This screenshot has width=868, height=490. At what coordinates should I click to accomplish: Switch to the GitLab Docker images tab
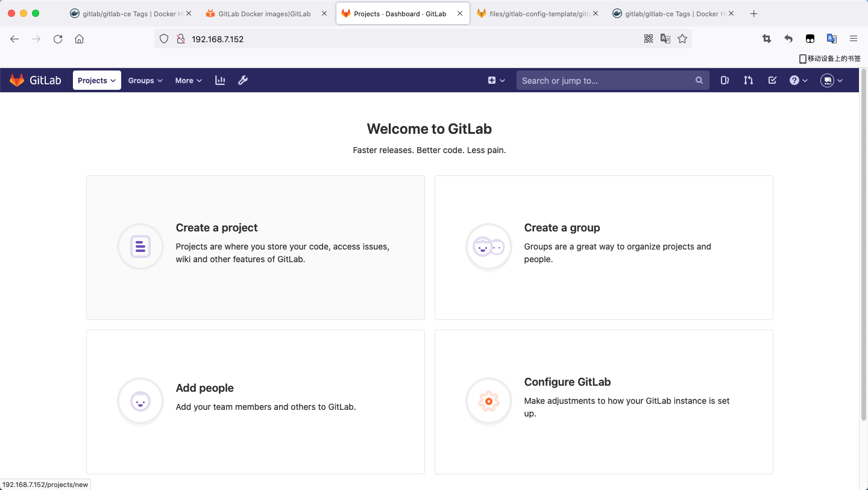click(x=264, y=13)
